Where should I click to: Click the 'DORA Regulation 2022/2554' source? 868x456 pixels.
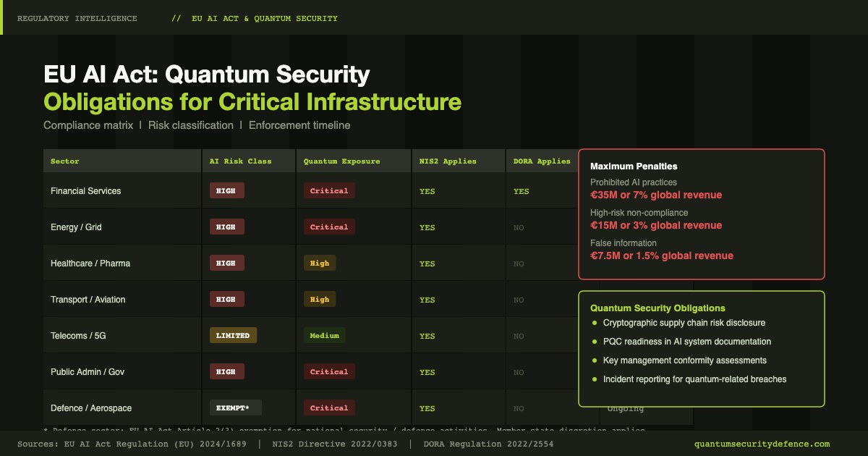[x=488, y=444]
